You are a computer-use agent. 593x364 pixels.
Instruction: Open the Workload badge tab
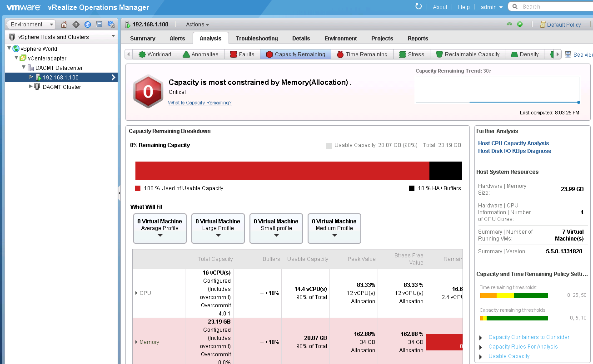point(155,54)
